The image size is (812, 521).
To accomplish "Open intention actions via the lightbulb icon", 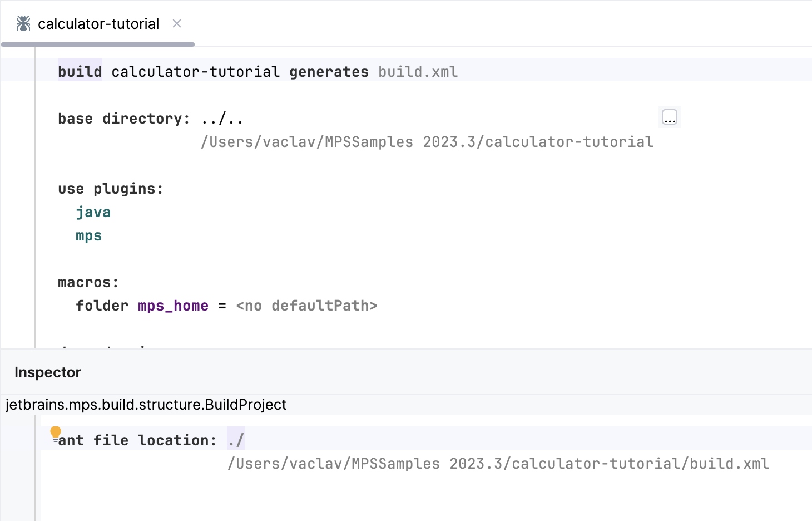I will click(x=55, y=432).
